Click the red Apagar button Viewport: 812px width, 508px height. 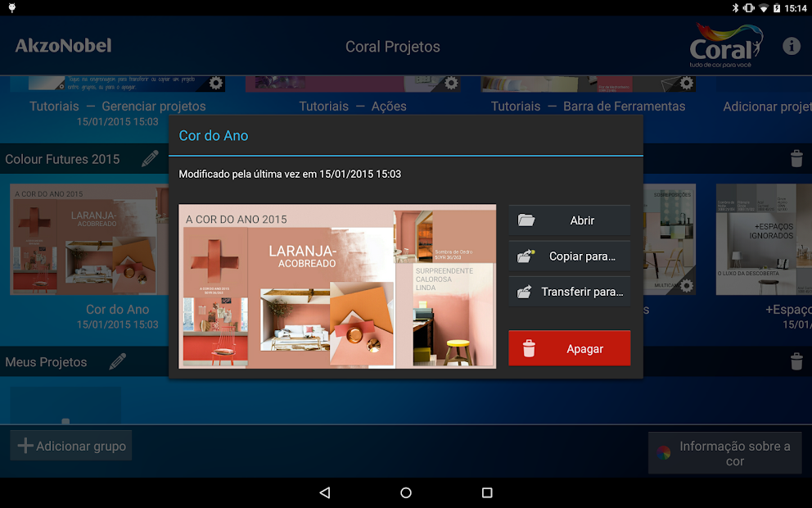point(569,348)
